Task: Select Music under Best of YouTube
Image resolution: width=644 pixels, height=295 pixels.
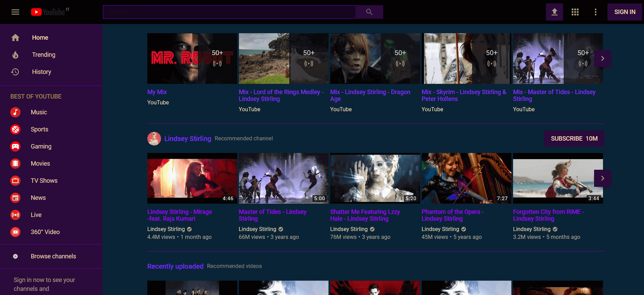Action: click(x=51, y=112)
